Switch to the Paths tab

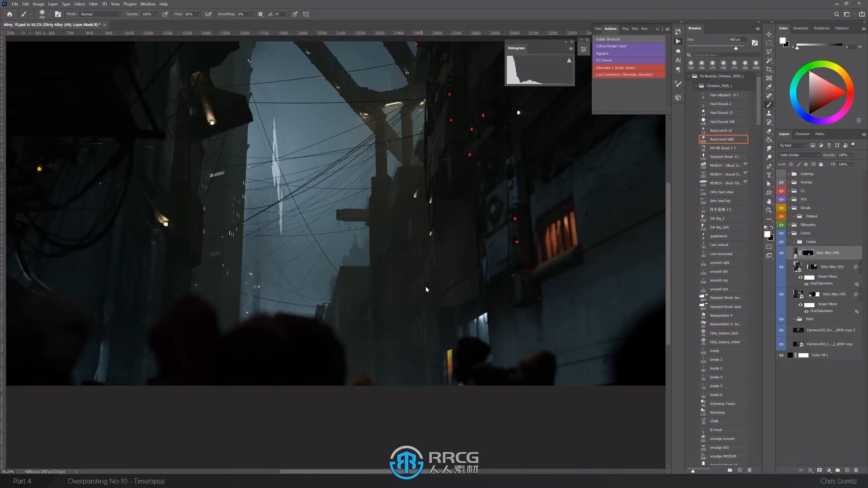(820, 134)
